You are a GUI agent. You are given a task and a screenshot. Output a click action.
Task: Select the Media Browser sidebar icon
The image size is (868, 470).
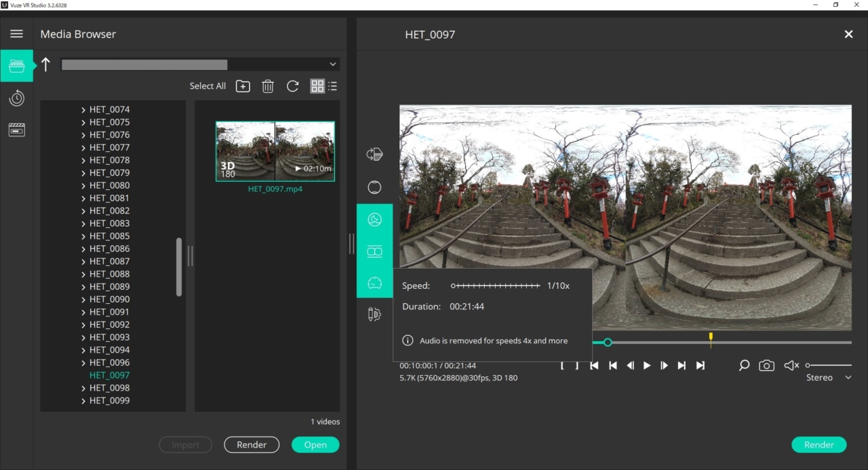pyautogui.click(x=16, y=66)
